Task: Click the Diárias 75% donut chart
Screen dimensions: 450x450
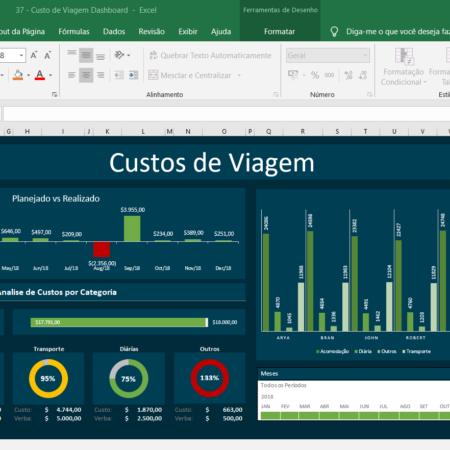Action: tap(129, 378)
